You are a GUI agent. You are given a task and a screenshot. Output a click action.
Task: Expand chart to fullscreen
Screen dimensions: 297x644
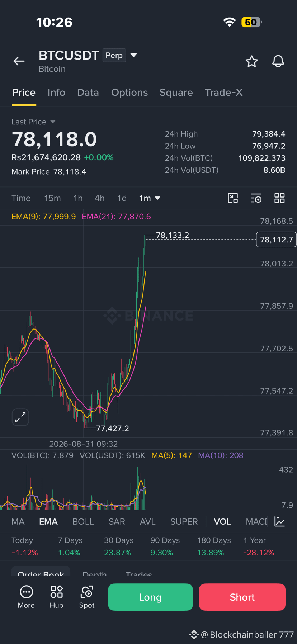pos(20,417)
